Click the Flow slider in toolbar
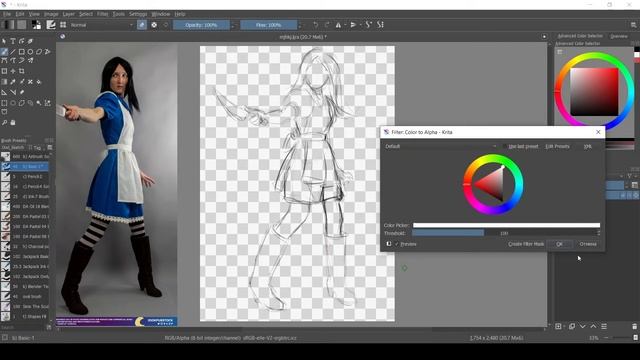640x360 pixels. (x=269, y=25)
